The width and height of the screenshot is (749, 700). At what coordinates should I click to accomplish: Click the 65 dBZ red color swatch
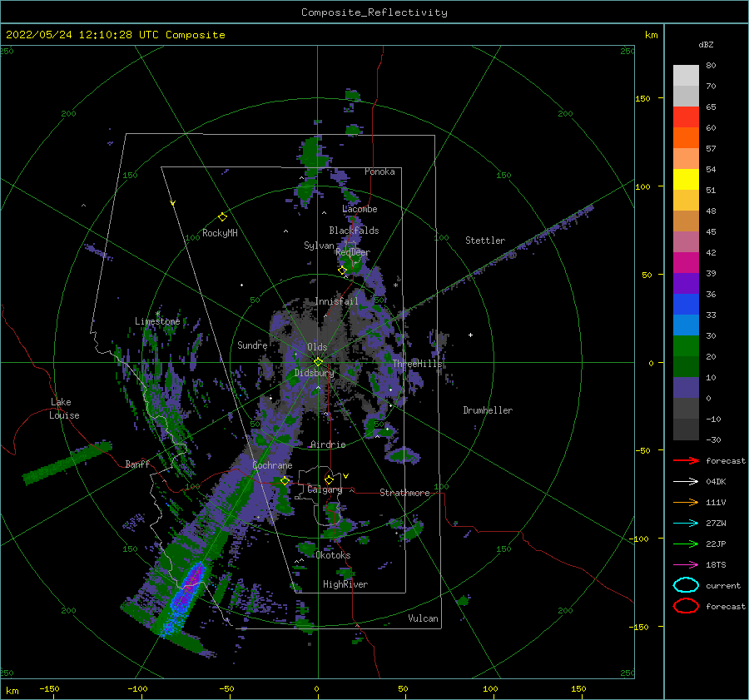(686, 117)
